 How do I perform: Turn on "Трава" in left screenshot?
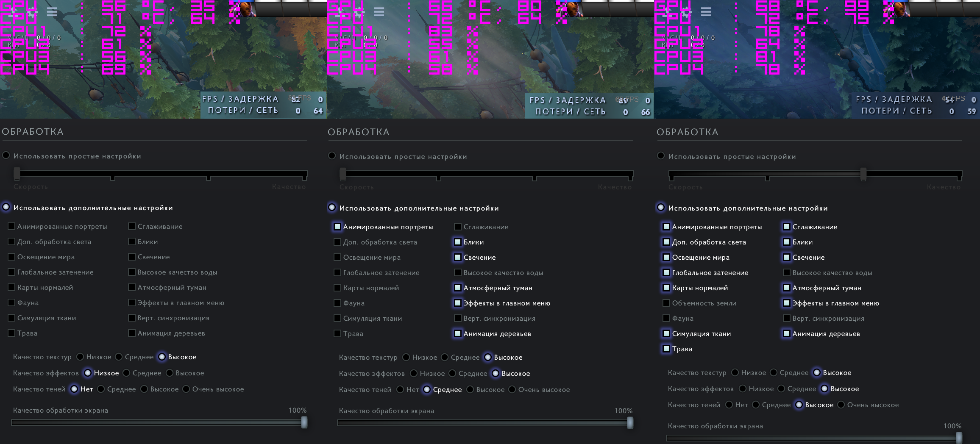(x=12, y=333)
